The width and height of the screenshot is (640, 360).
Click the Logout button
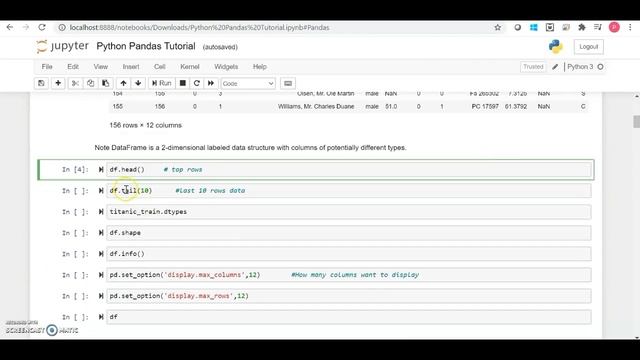(x=589, y=47)
